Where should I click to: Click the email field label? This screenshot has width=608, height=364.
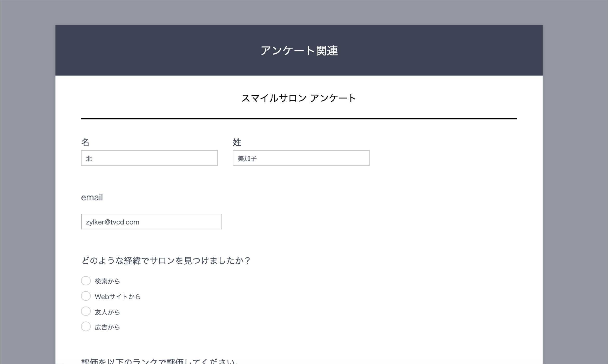pos(92,197)
